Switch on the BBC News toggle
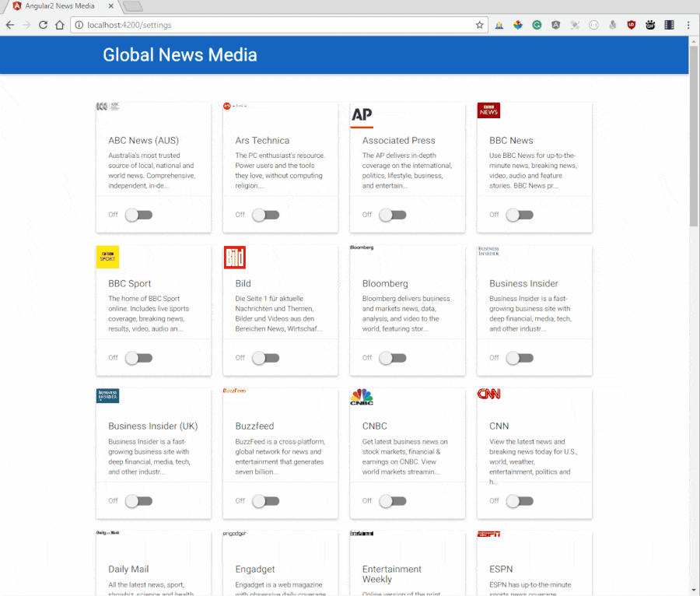Screen dimensions: 700x596 [x=520, y=216]
